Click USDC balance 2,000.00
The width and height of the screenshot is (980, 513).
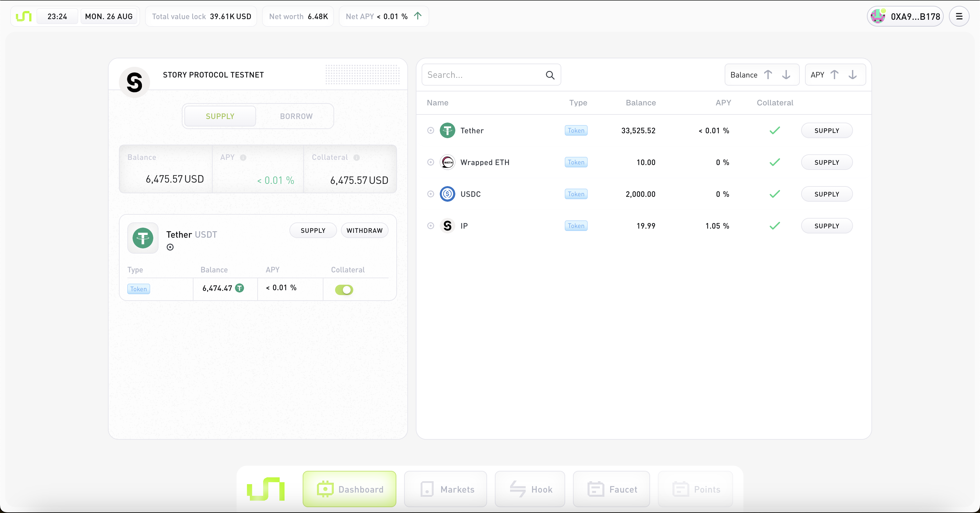(x=640, y=194)
